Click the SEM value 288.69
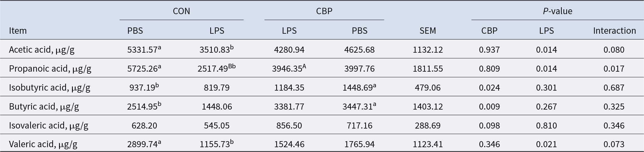The image size is (644, 152). pos(428,126)
